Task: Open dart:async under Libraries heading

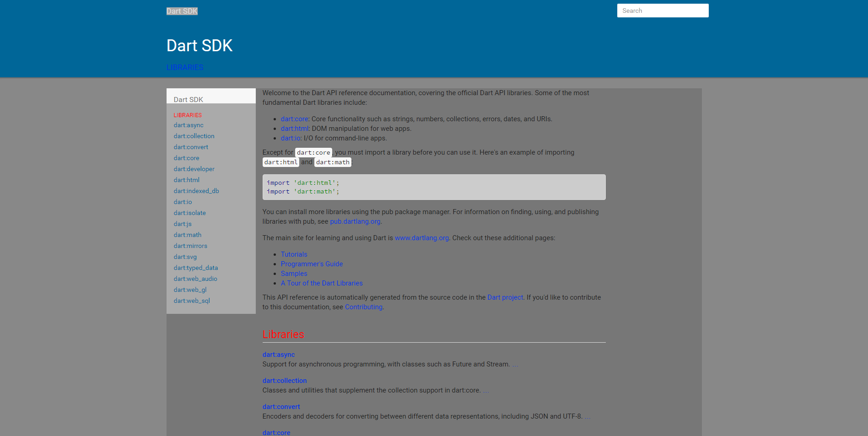Action: point(279,355)
